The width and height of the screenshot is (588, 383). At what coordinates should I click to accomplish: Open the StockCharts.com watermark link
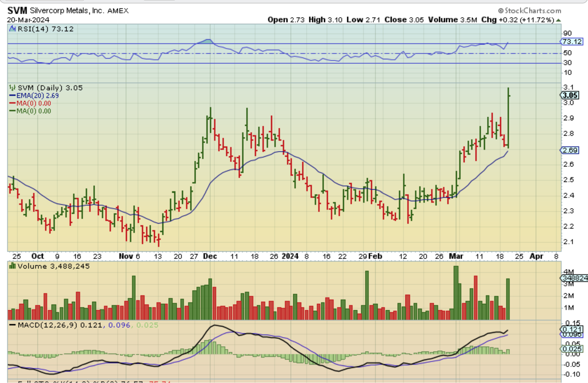[529, 11]
